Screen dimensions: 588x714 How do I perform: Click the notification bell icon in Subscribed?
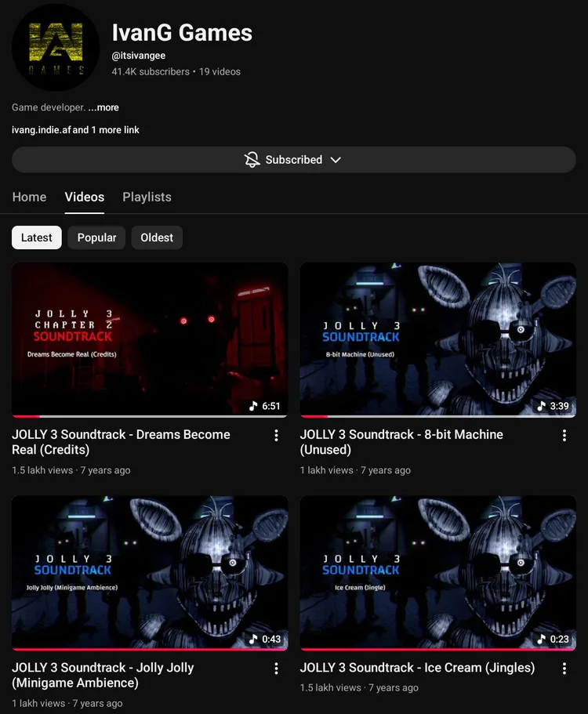click(x=252, y=160)
